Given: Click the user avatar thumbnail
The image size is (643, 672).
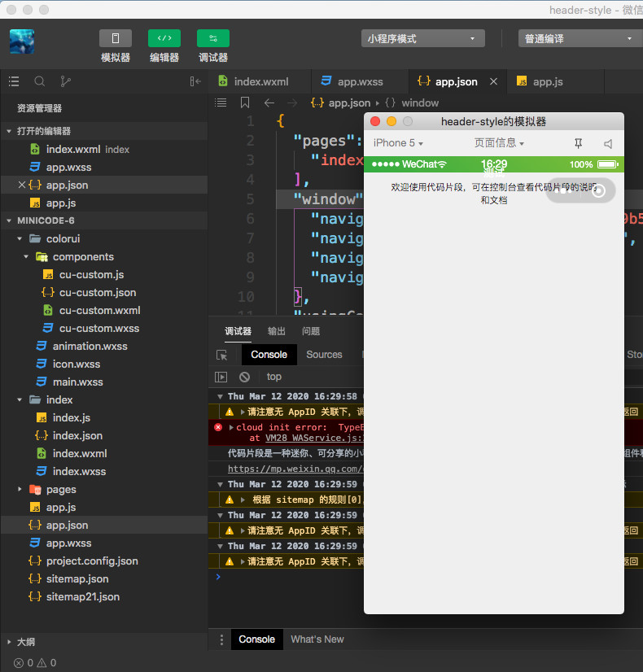Looking at the screenshot, I should [x=22, y=41].
